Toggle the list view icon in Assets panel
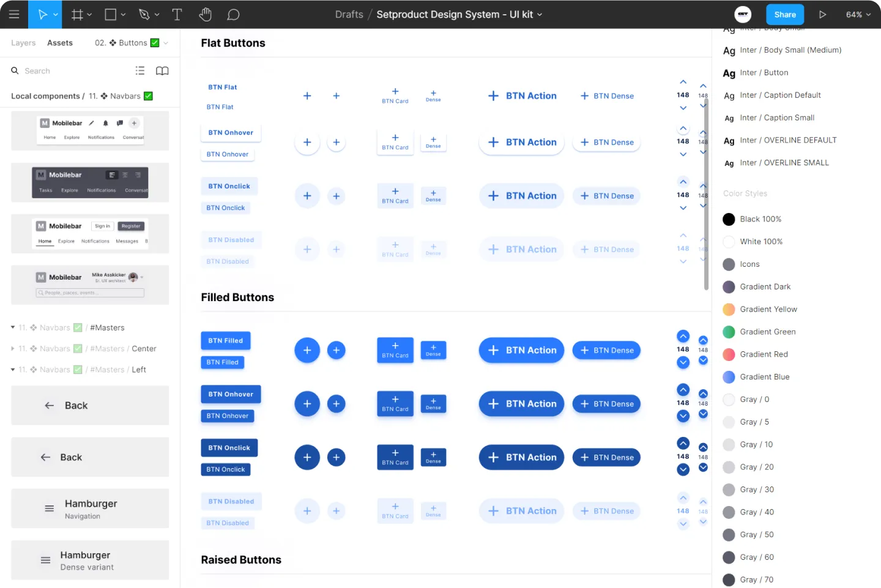Viewport: 881px width, 588px height. pyautogui.click(x=140, y=70)
